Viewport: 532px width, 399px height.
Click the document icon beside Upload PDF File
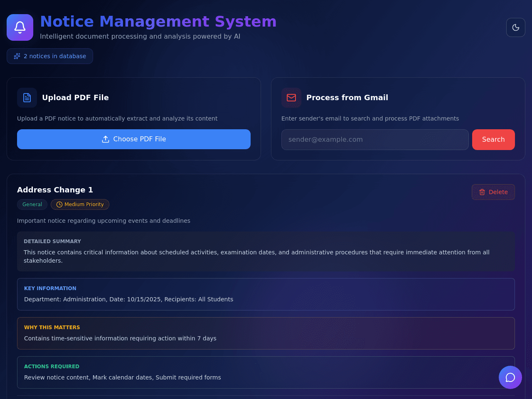pos(27,98)
